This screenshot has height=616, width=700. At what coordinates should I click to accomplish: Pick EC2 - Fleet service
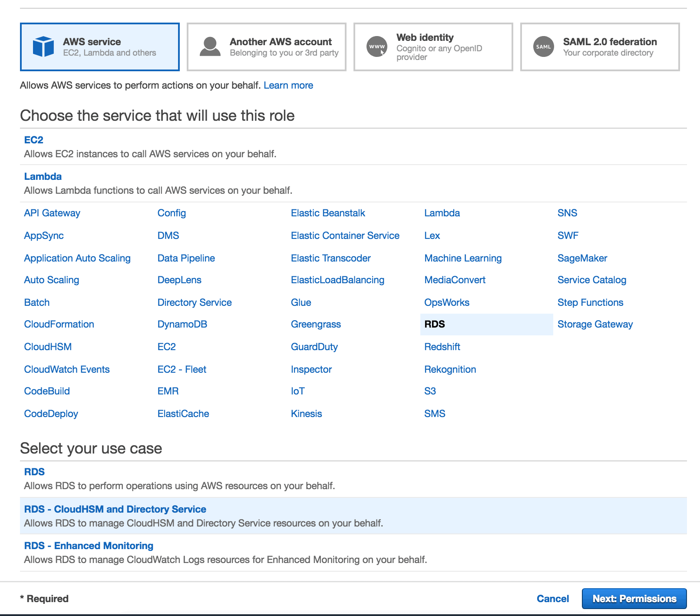click(x=182, y=369)
